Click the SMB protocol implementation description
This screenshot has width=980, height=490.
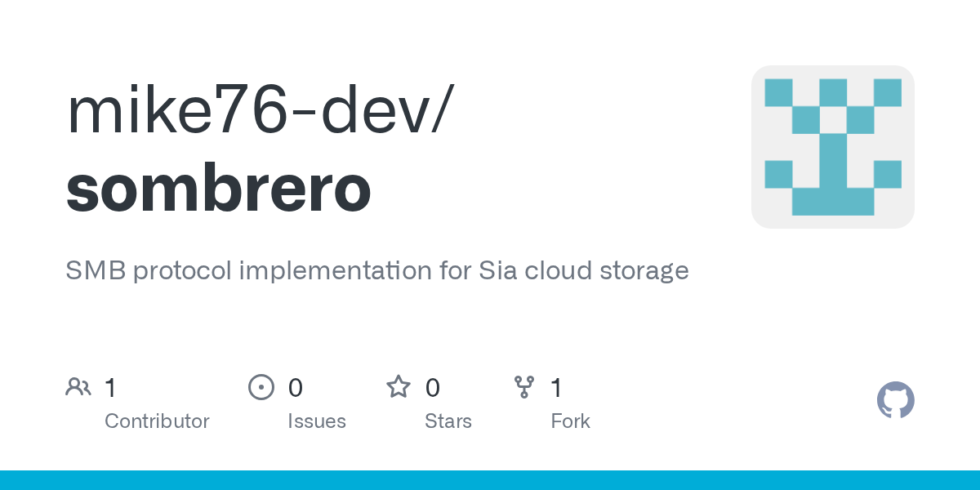(x=377, y=271)
